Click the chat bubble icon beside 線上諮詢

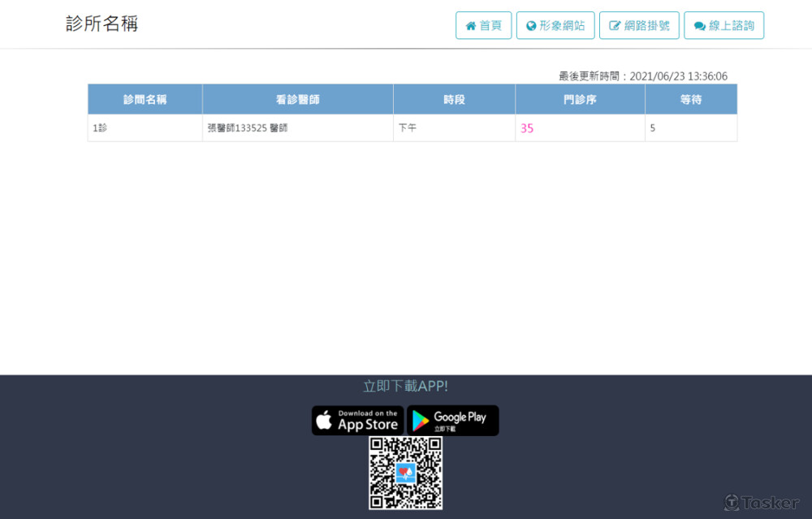click(x=699, y=25)
